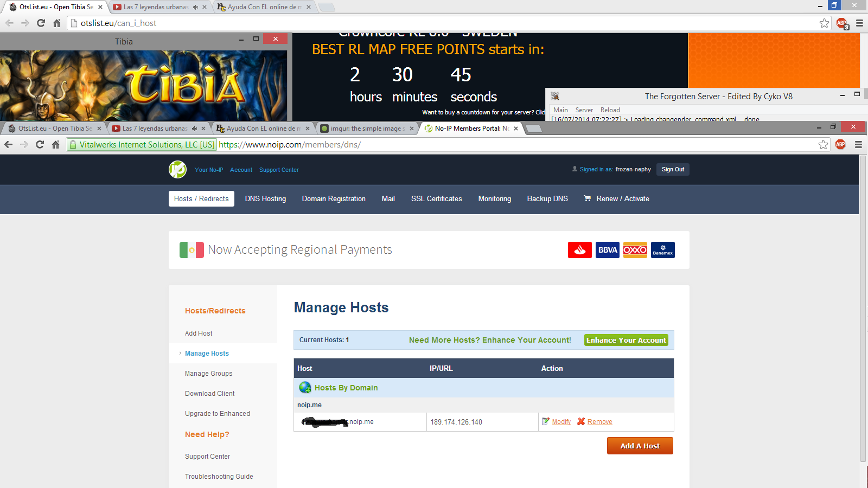Open the DNS Hosting nav item
This screenshot has height=488, width=868.
(x=265, y=198)
